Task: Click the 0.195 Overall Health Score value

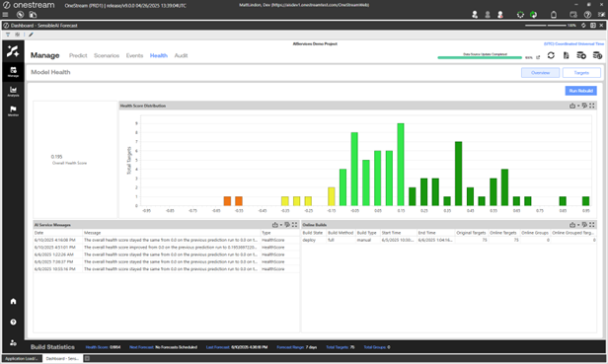Action: point(56,157)
